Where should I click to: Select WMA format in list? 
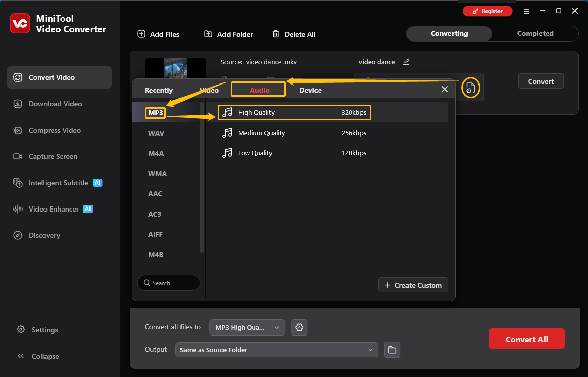click(x=158, y=174)
